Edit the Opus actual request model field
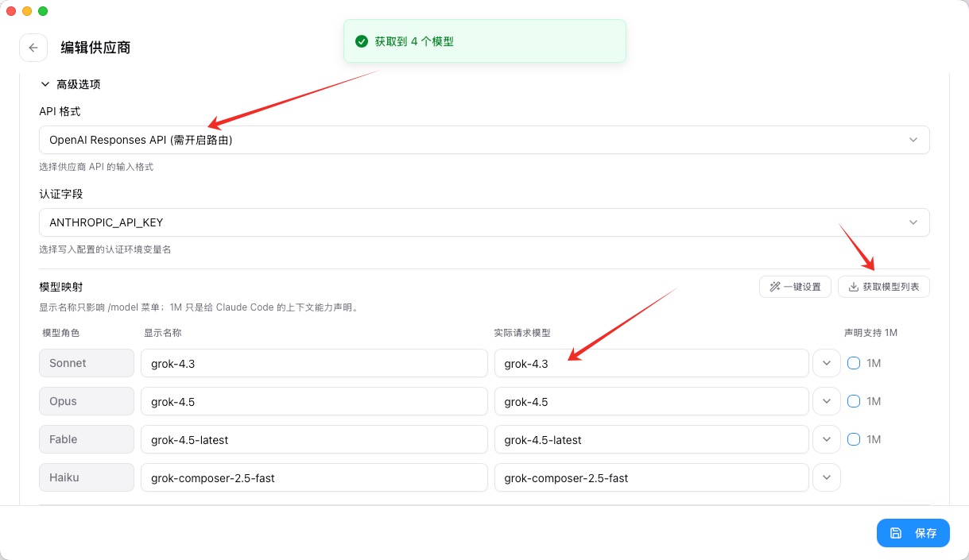This screenshot has width=969, height=560. coord(652,401)
